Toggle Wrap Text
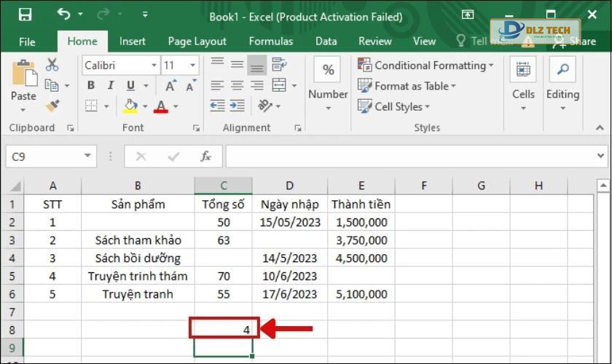 point(279,64)
